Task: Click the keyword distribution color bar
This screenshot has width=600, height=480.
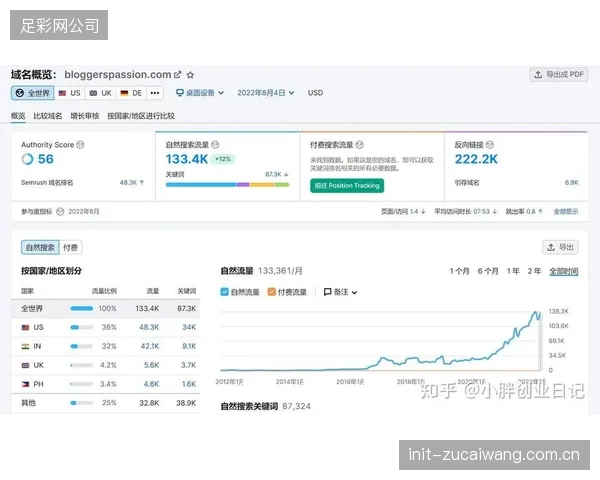Action: 227,185
